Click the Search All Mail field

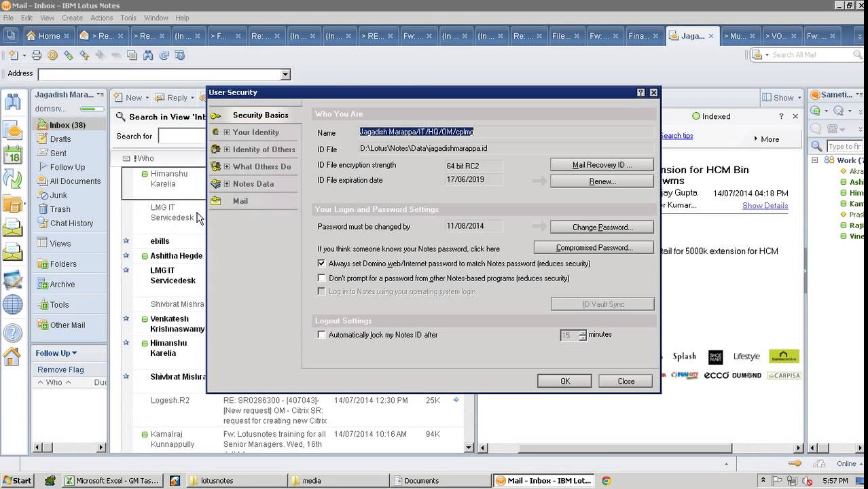click(x=807, y=55)
